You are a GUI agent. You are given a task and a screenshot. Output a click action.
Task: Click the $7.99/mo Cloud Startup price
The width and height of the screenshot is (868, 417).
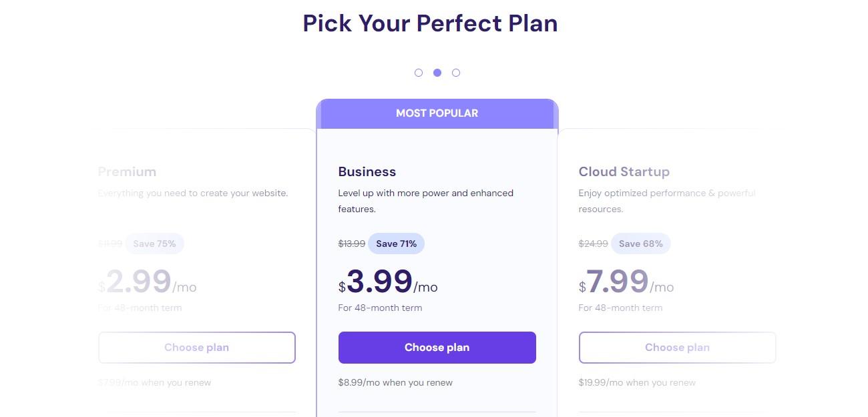pyautogui.click(x=626, y=282)
